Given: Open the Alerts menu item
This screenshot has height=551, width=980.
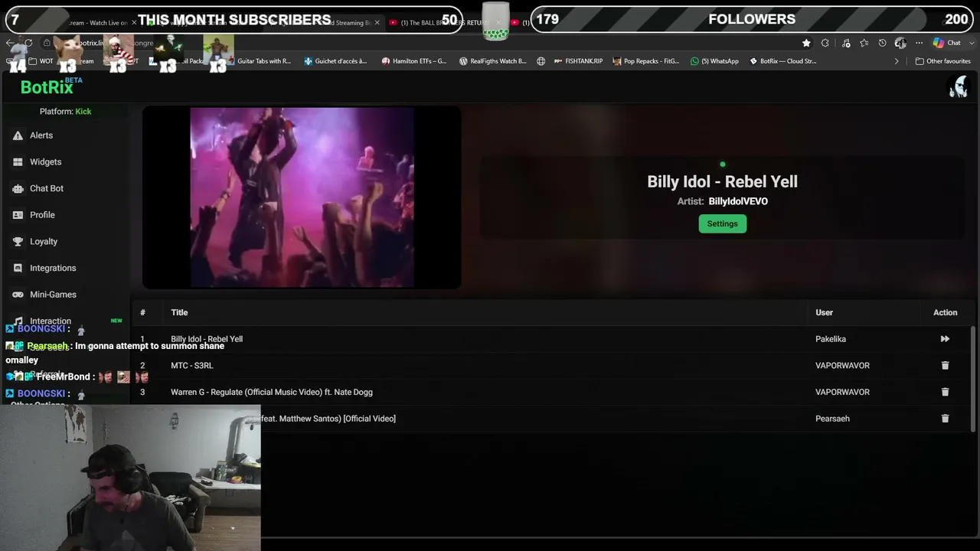Looking at the screenshot, I should click(x=41, y=135).
